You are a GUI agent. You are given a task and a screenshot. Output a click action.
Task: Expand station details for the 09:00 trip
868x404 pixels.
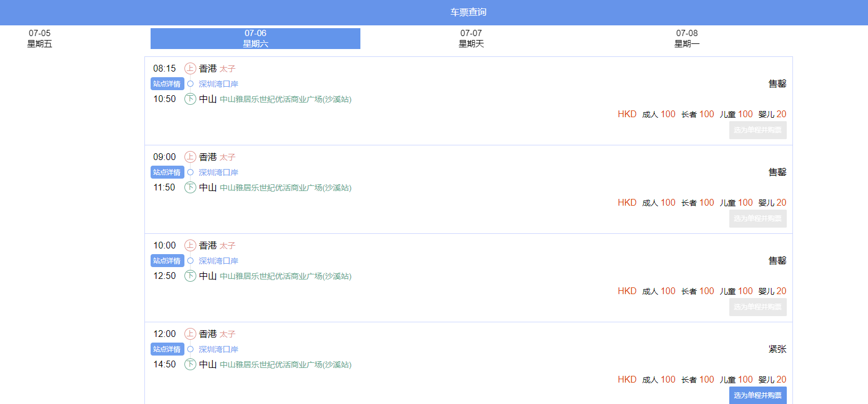167,172
